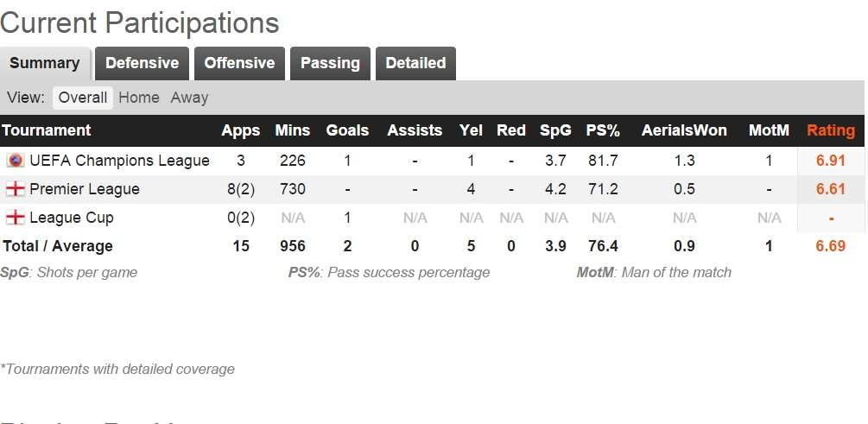
Task: Click the England flag beside Premier League
Action: point(16,189)
